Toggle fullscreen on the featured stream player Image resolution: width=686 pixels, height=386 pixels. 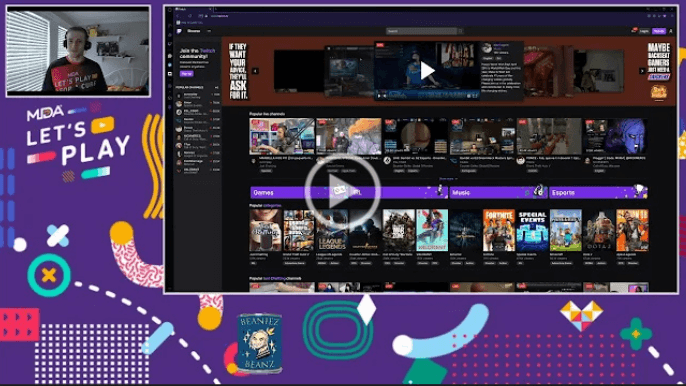(476, 96)
